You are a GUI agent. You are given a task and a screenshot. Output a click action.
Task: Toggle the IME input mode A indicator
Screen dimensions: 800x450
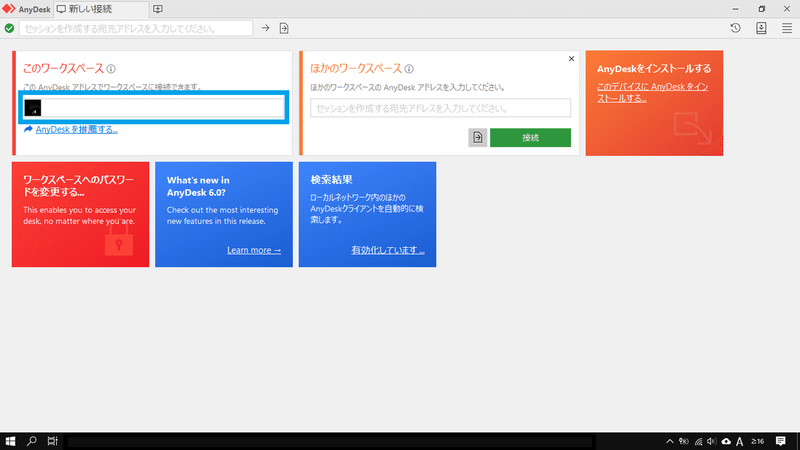(739, 442)
